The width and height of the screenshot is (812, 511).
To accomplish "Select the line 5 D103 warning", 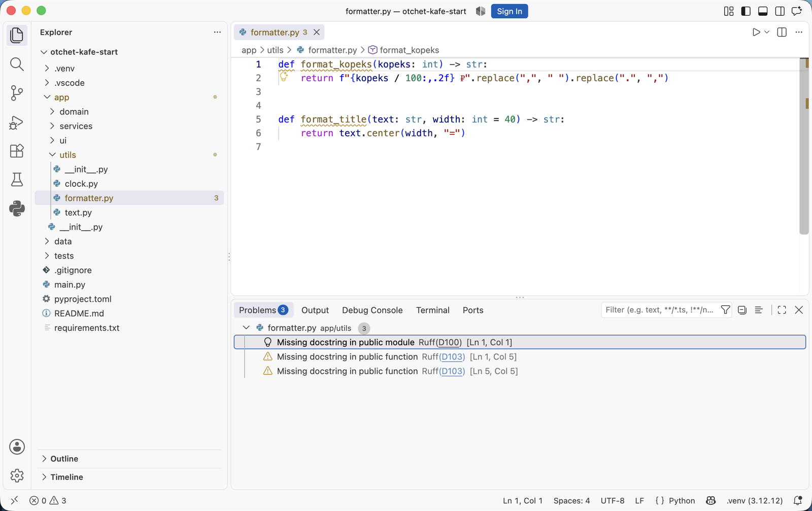I will (520, 371).
